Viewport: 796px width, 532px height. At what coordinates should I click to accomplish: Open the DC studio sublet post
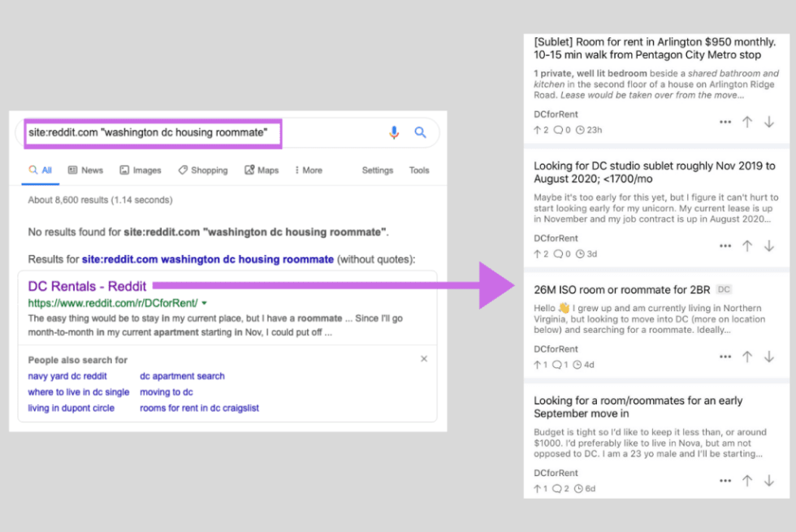[x=655, y=172]
